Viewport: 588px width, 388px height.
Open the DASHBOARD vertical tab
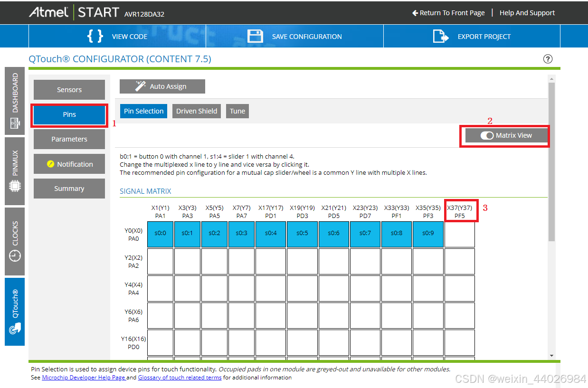click(x=15, y=101)
